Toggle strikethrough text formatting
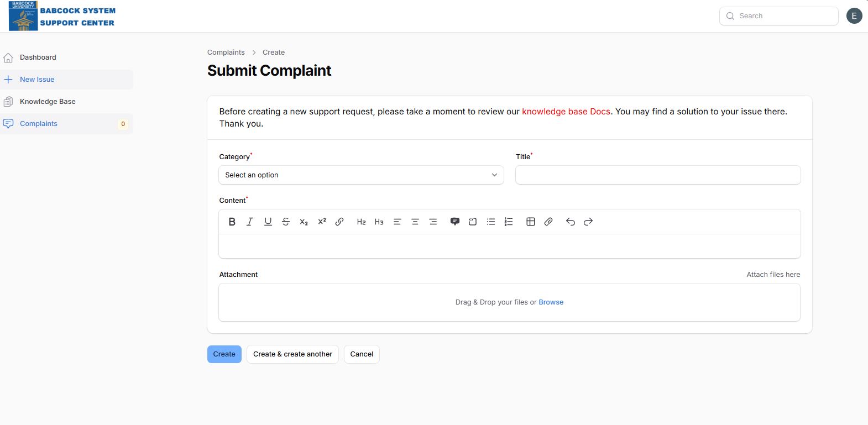 [286, 222]
